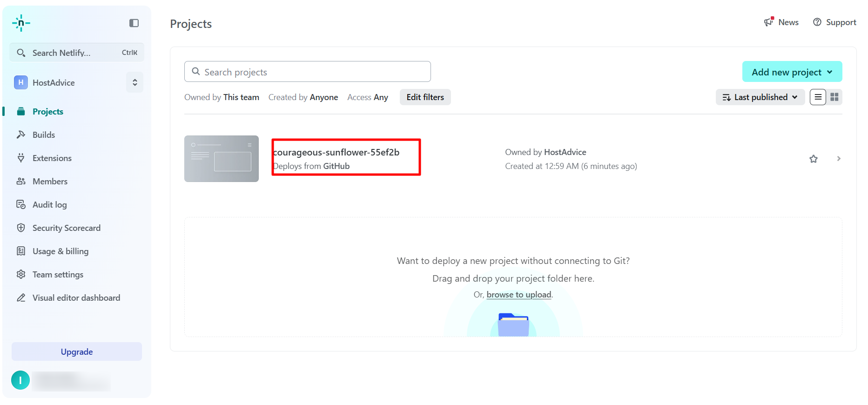Open the Security Scorecard menu item
Image resolution: width=868 pixels, height=405 pixels.
pyautogui.click(x=67, y=228)
